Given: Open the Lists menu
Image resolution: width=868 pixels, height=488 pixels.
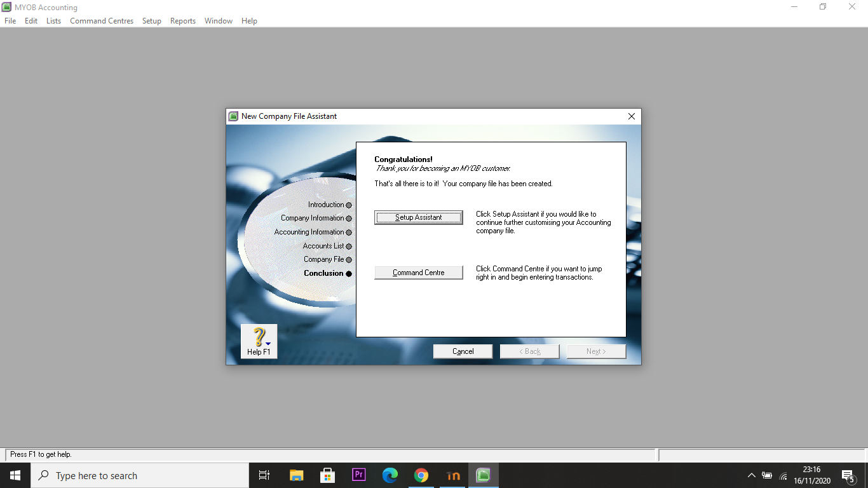Looking at the screenshot, I should pyautogui.click(x=53, y=21).
